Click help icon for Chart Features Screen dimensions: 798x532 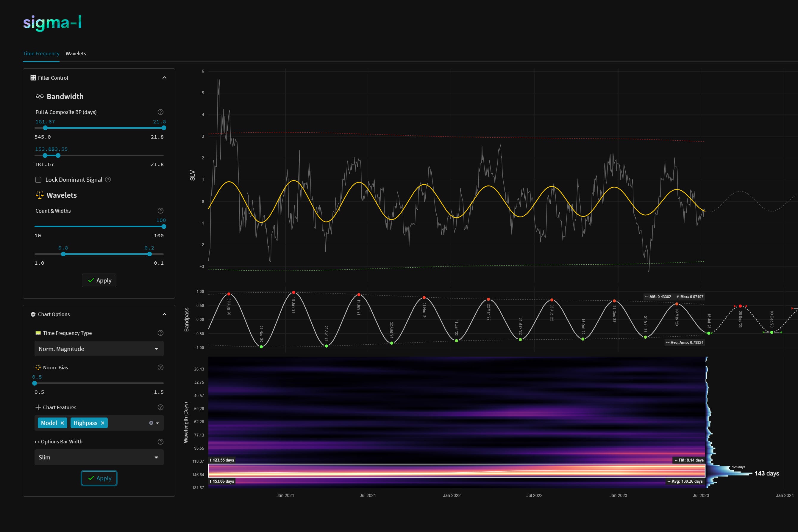click(x=161, y=407)
